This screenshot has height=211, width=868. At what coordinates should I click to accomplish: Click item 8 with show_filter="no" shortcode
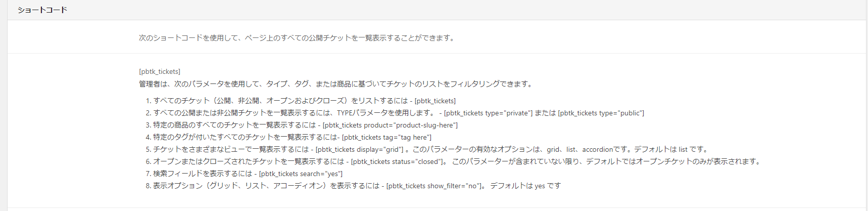pyautogui.click(x=357, y=186)
